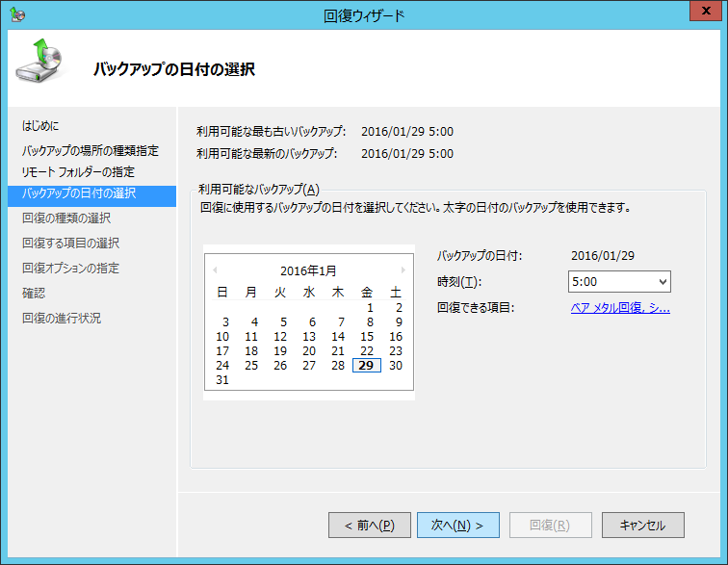Click the 前へ(P) button
728x565 pixels.
pyautogui.click(x=370, y=525)
